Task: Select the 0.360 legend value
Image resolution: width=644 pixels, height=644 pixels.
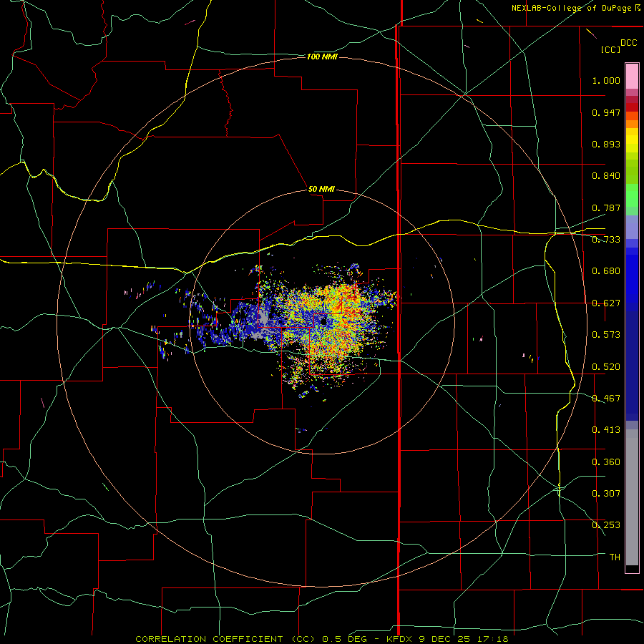Action: (606, 462)
